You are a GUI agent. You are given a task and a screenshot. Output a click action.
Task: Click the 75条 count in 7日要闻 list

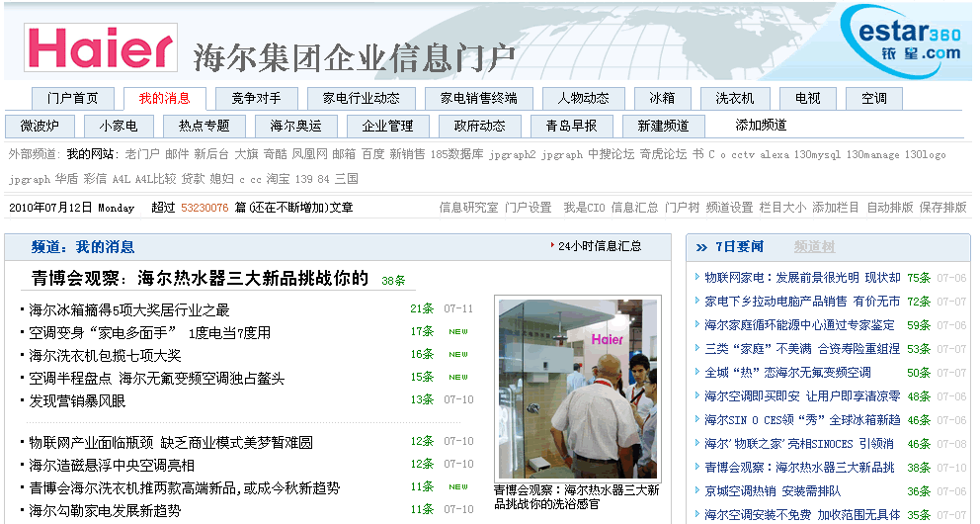(919, 278)
